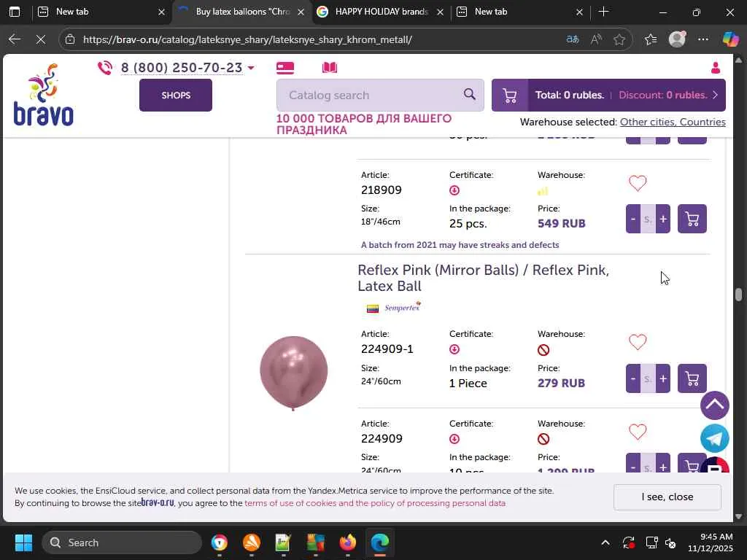
Task: Open Microsoft Edge taskbar icon
Action: pos(379,542)
